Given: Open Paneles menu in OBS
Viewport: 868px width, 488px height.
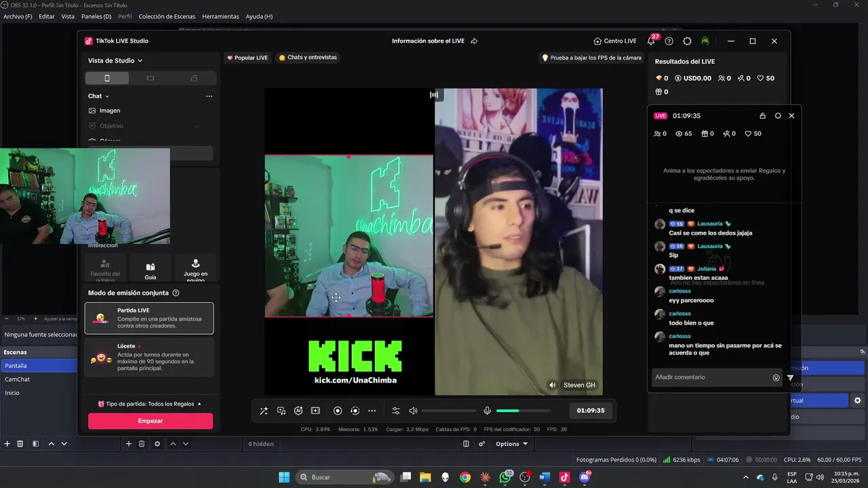Looking at the screenshot, I should pos(96,16).
